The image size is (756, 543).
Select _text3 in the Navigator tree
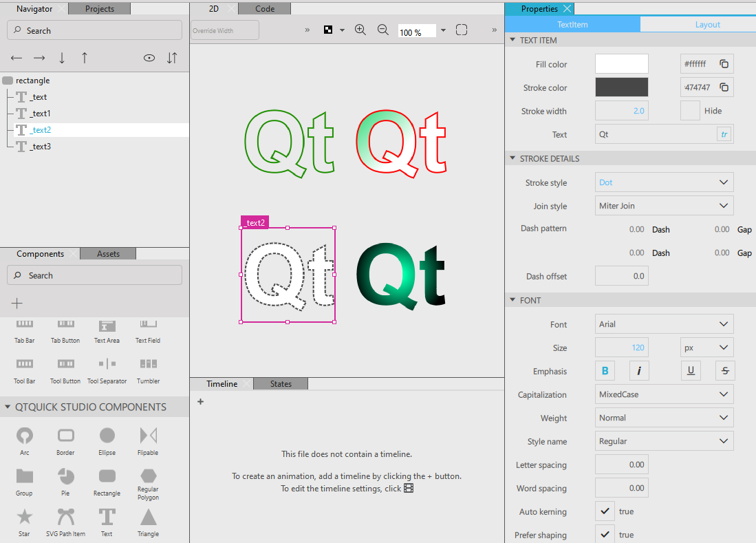pos(40,147)
